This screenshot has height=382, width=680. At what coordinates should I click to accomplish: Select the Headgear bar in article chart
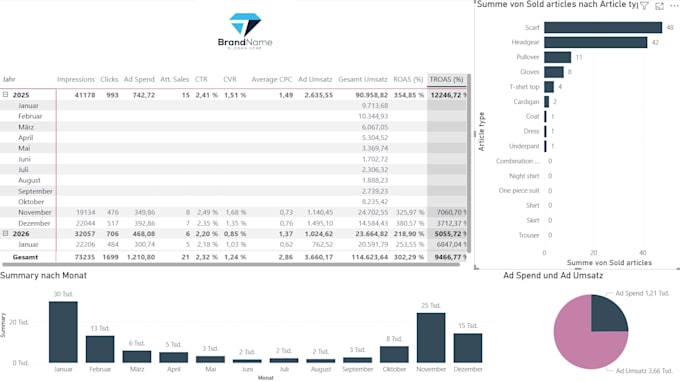pos(595,42)
